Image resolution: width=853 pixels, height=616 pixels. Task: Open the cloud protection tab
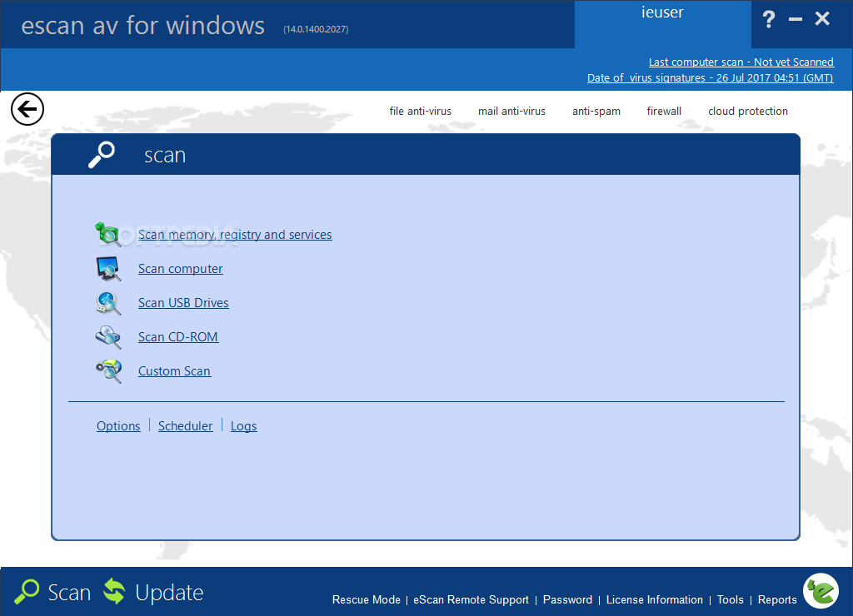pyautogui.click(x=748, y=111)
